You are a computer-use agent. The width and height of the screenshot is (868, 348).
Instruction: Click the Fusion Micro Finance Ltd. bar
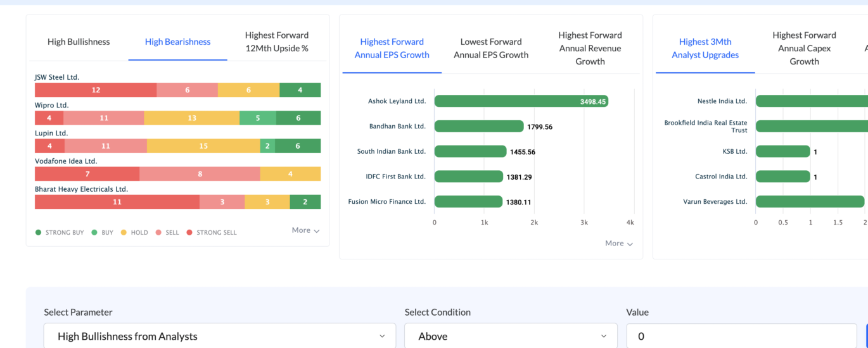tap(469, 202)
